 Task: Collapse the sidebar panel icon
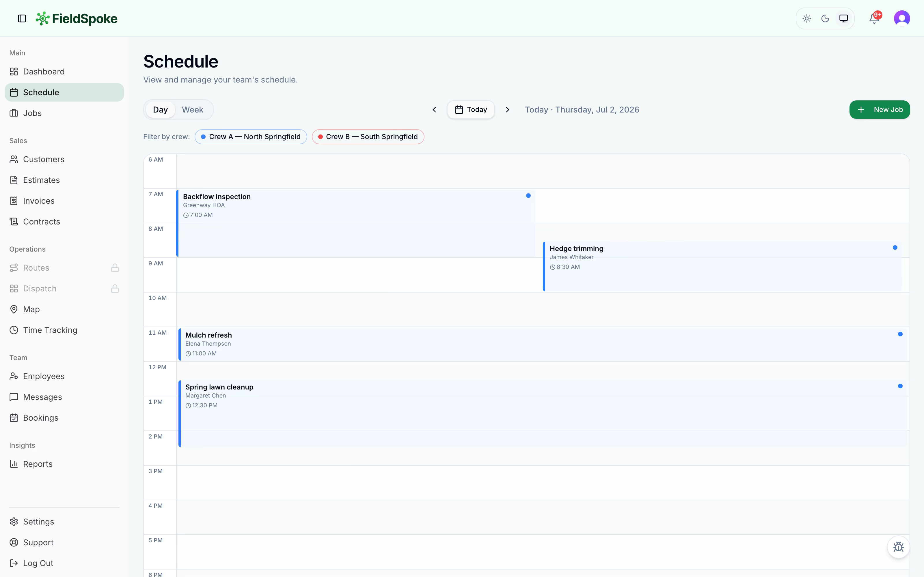(x=22, y=18)
